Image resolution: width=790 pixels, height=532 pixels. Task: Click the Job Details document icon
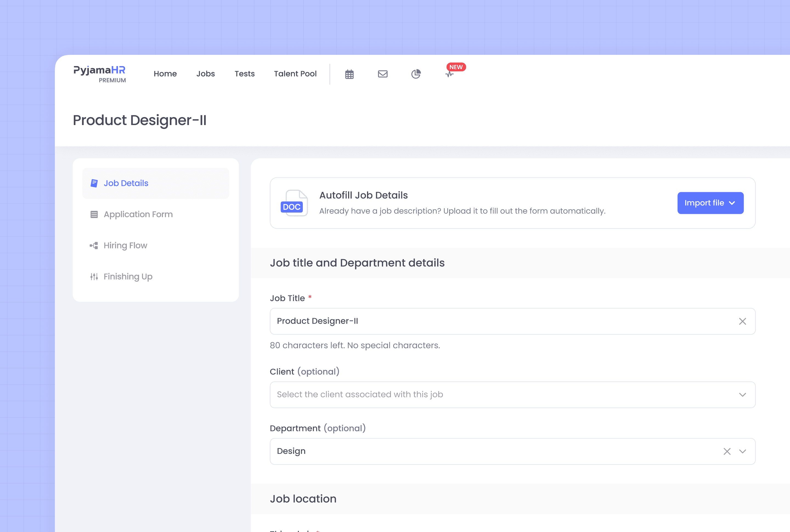(94, 183)
